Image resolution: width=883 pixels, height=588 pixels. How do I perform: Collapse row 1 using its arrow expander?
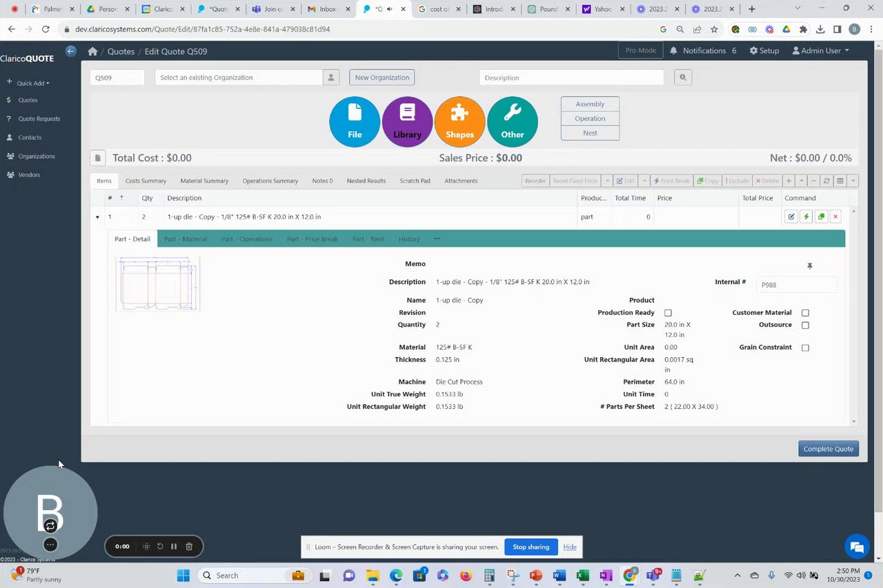tap(97, 217)
